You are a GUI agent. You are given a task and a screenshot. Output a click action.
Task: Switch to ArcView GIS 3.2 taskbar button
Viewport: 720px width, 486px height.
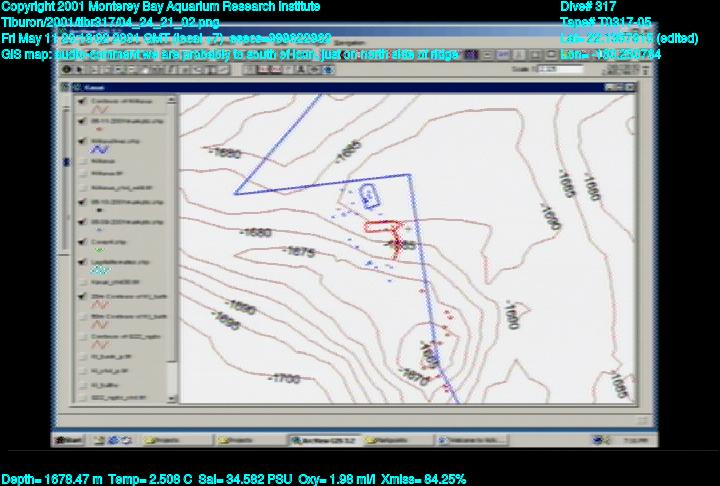click(x=322, y=439)
